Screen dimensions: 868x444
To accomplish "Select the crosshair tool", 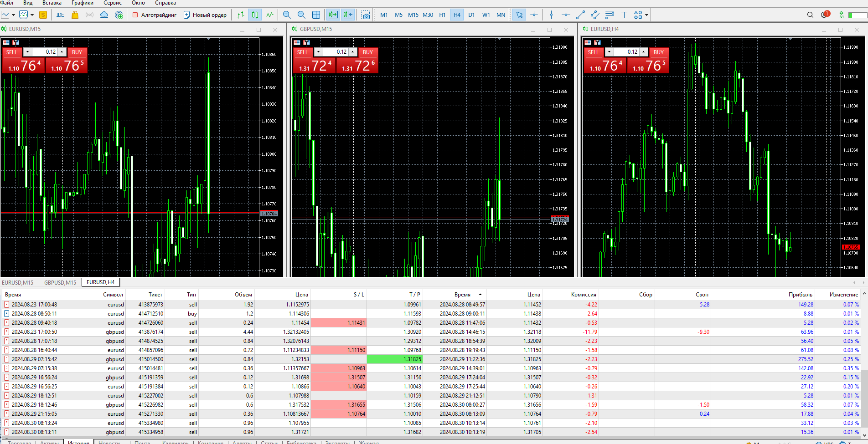I will [x=534, y=15].
